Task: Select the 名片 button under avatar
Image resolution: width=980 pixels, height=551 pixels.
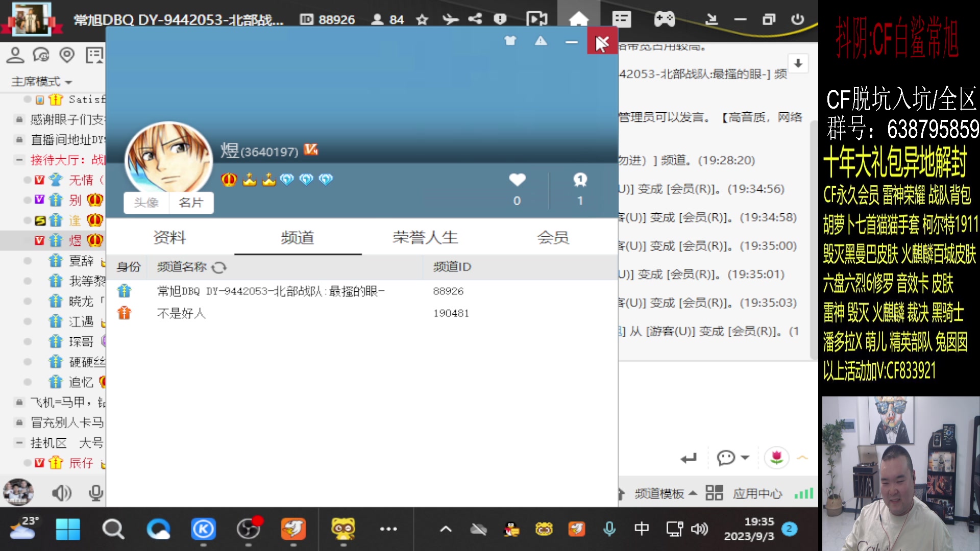Action: point(191,203)
